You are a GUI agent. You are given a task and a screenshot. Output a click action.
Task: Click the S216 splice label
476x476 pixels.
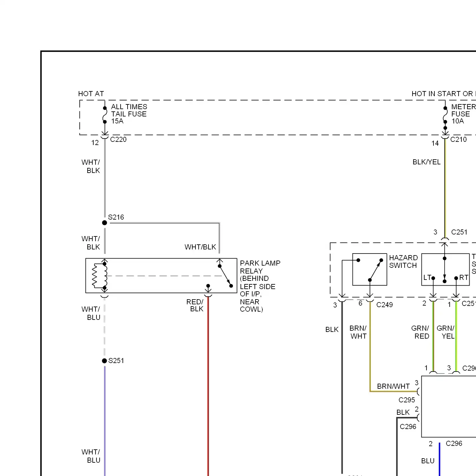tap(116, 217)
